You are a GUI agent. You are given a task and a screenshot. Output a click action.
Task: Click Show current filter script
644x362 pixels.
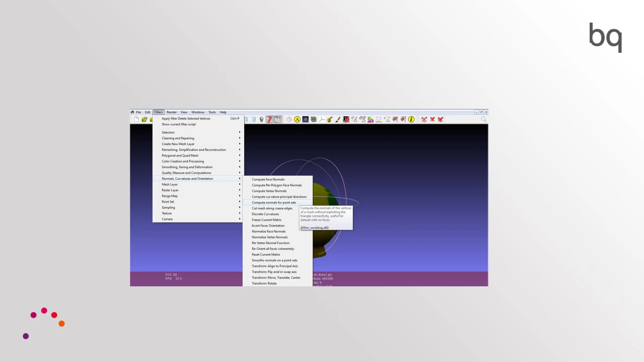coord(179,124)
